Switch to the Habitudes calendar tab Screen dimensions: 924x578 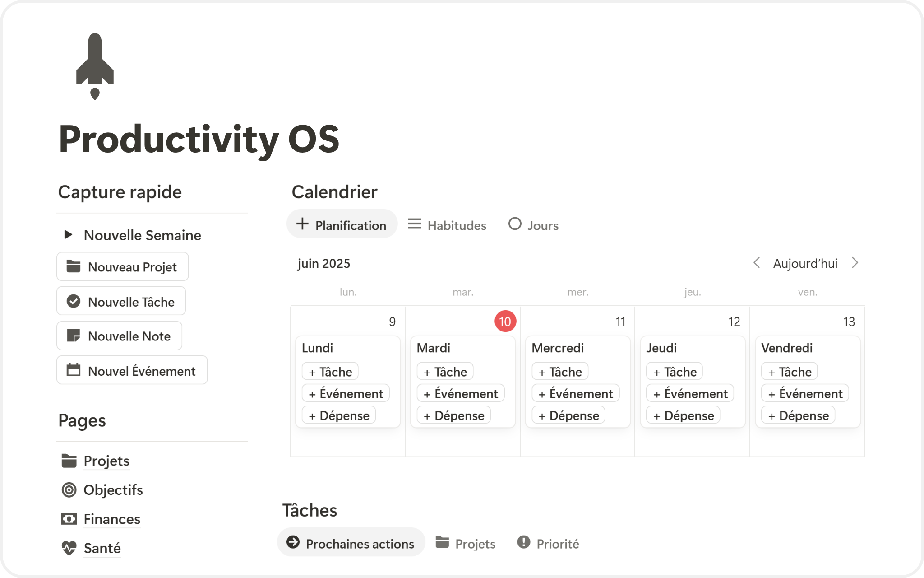(447, 225)
